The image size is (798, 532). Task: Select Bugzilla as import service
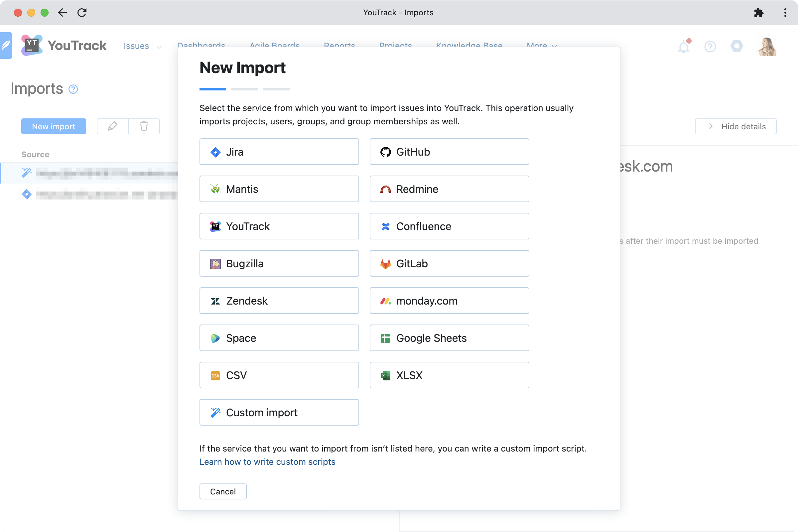[279, 263]
